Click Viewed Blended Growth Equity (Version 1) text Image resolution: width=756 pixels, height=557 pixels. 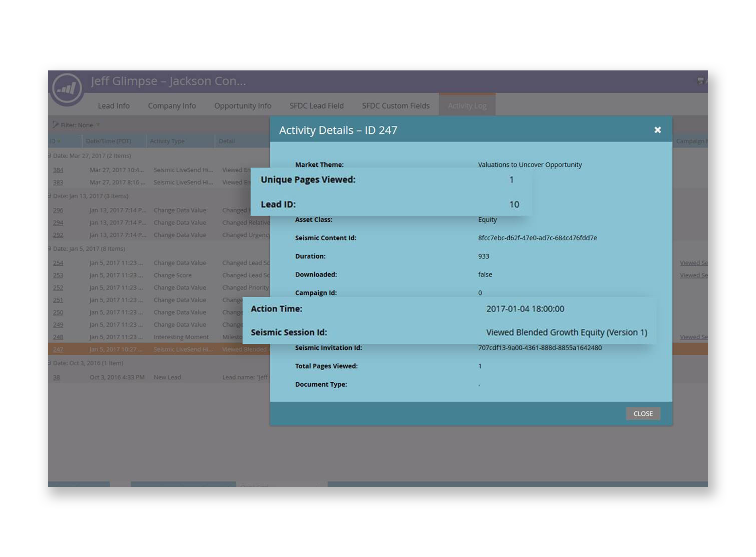[x=567, y=332]
